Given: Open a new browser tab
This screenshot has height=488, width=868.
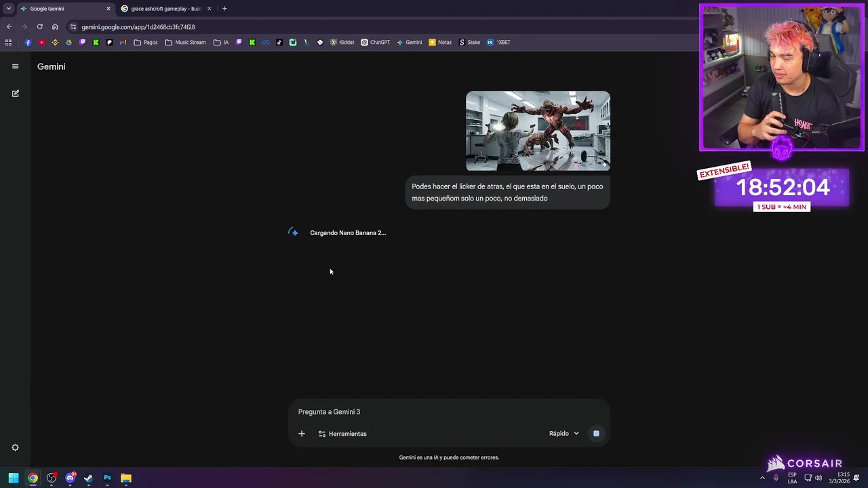Looking at the screenshot, I should tap(224, 9).
